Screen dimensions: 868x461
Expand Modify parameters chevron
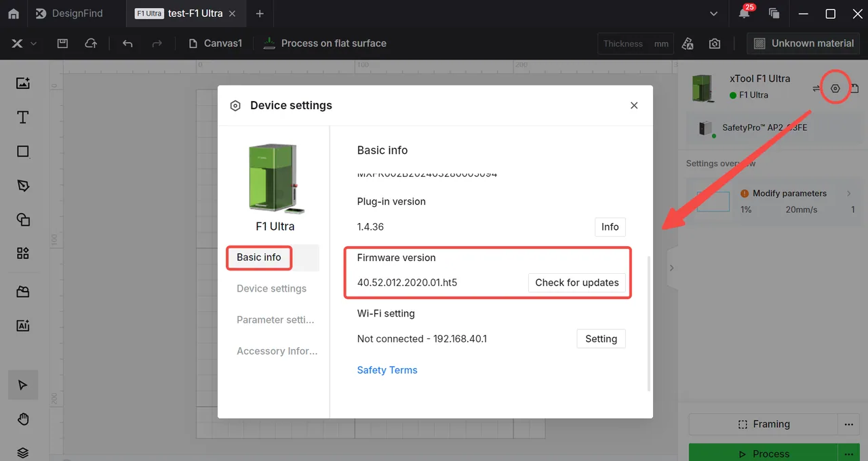pyautogui.click(x=848, y=193)
